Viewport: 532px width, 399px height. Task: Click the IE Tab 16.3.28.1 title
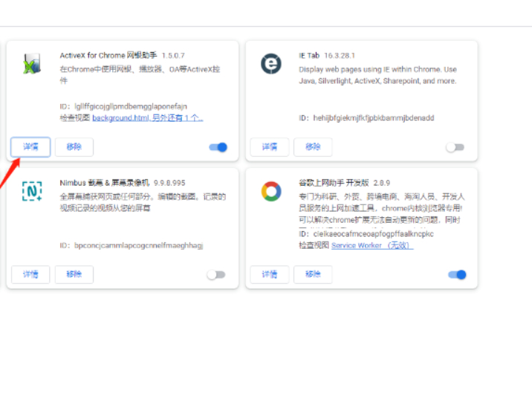[326, 55]
